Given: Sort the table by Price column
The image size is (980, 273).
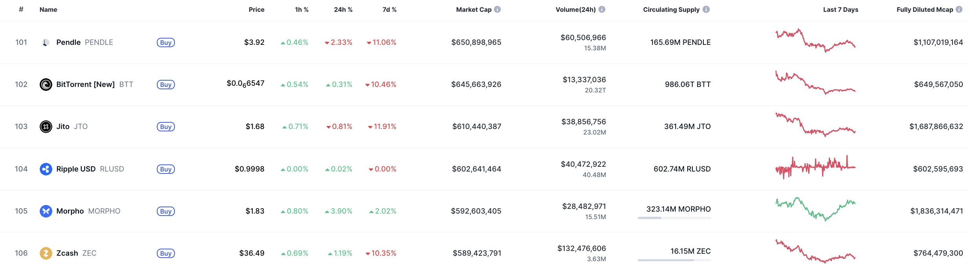Looking at the screenshot, I should coord(256,9).
